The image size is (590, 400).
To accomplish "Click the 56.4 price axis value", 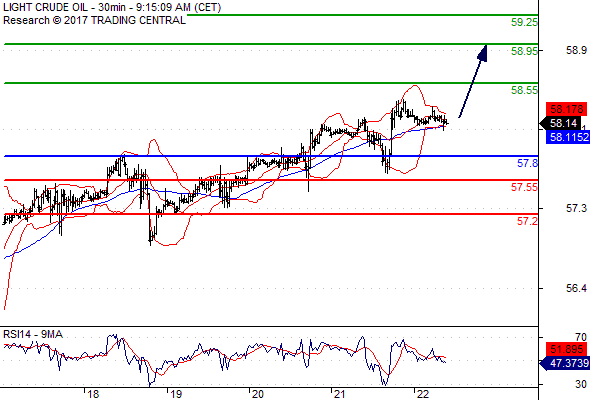I will [576, 288].
